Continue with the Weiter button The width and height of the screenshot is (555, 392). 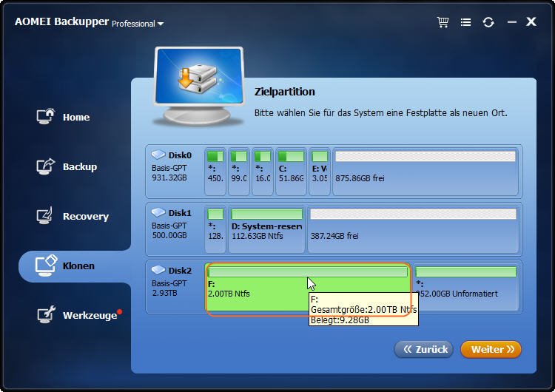(x=491, y=350)
